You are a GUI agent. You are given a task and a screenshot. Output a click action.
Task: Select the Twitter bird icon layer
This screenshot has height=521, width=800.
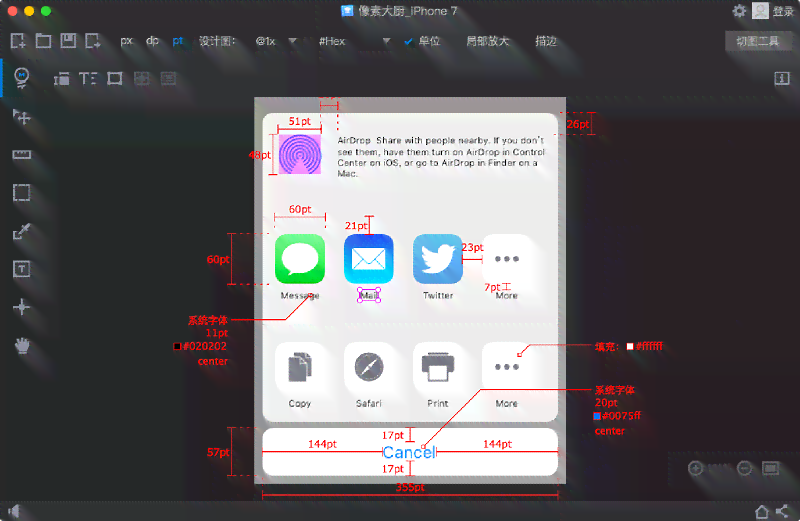coord(438,259)
